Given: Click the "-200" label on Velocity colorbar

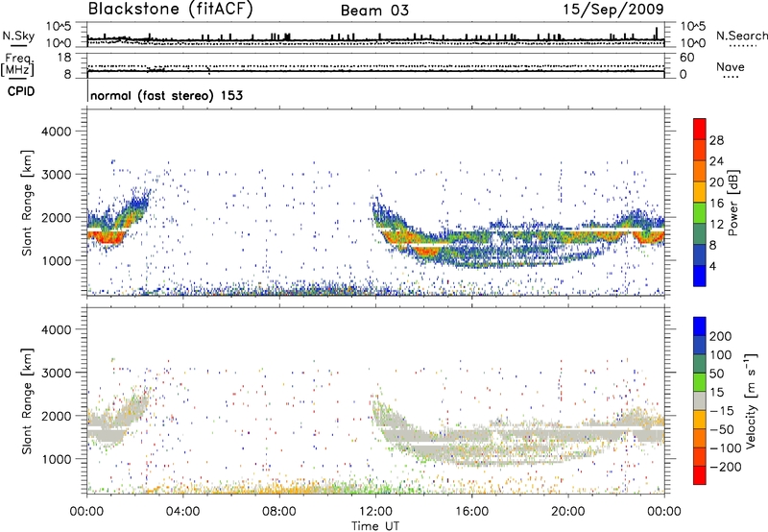Looking at the screenshot, I should pyautogui.click(x=726, y=467).
